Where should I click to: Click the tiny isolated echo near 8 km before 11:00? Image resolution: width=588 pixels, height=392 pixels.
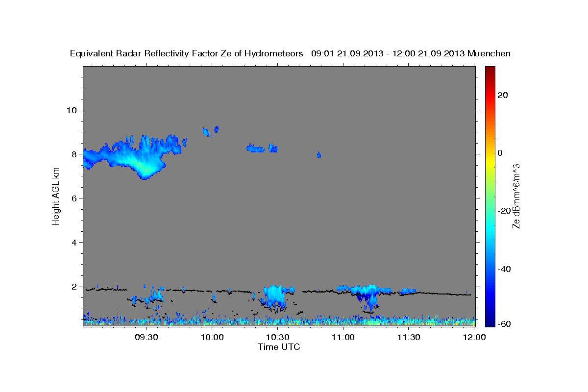tap(319, 154)
